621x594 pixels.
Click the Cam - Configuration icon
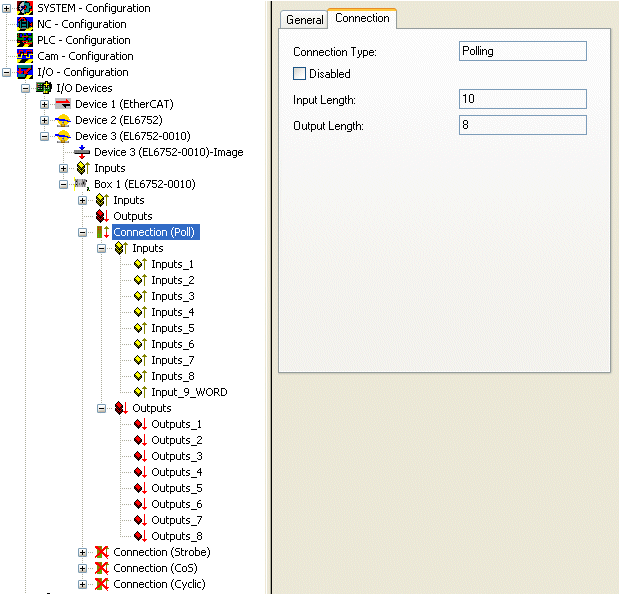point(25,56)
